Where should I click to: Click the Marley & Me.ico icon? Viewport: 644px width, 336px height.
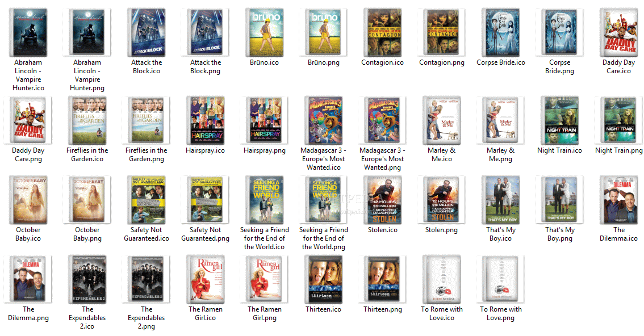coord(441,120)
